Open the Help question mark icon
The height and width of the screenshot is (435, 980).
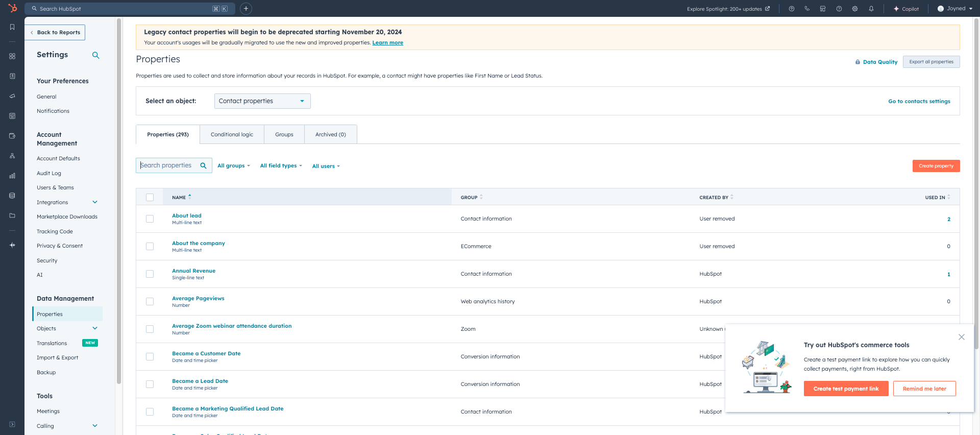(x=839, y=9)
